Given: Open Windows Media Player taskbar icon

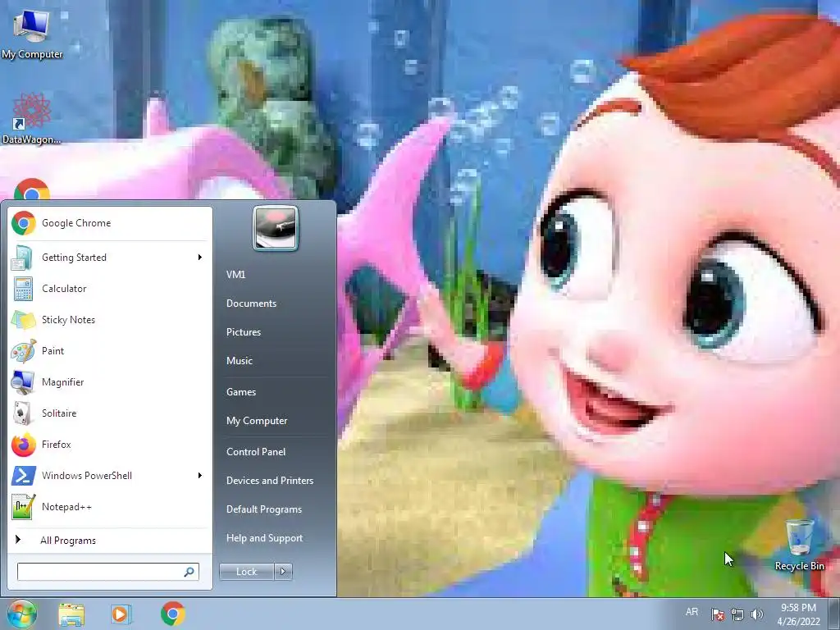Looking at the screenshot, I should click(x=121, y=614).
